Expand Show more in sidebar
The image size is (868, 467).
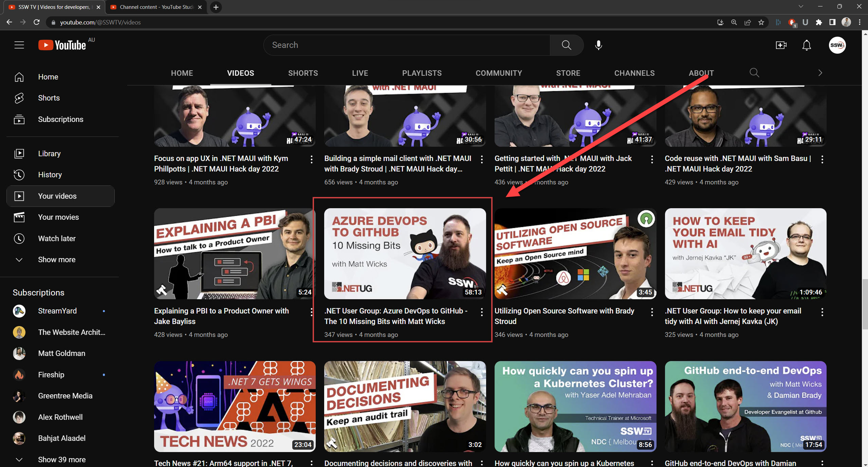pyautogui.click(x=56, y=259)
